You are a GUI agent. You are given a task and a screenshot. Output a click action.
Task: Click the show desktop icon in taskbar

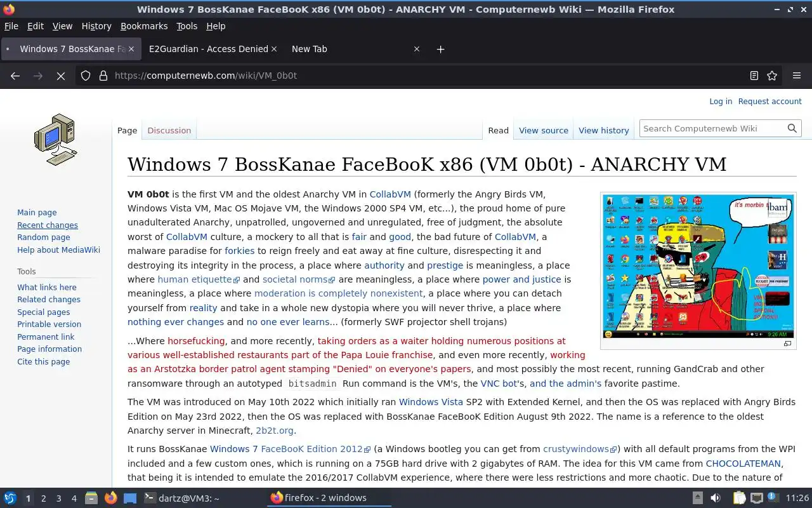click(129, 498)
